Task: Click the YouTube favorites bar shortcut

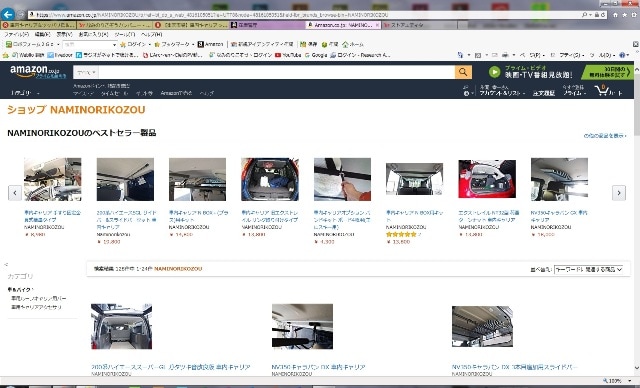Action: tap(288, 55)
